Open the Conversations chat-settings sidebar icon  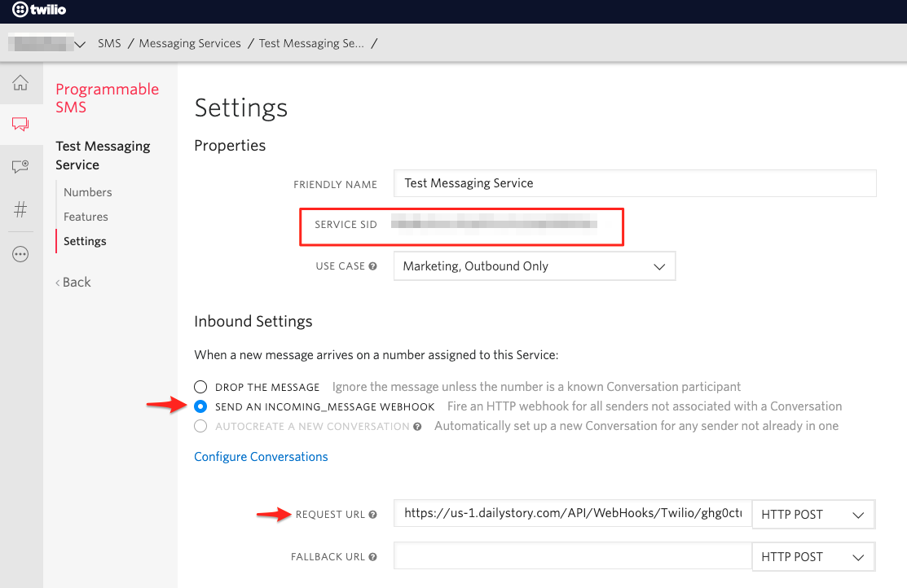point(20,166)
